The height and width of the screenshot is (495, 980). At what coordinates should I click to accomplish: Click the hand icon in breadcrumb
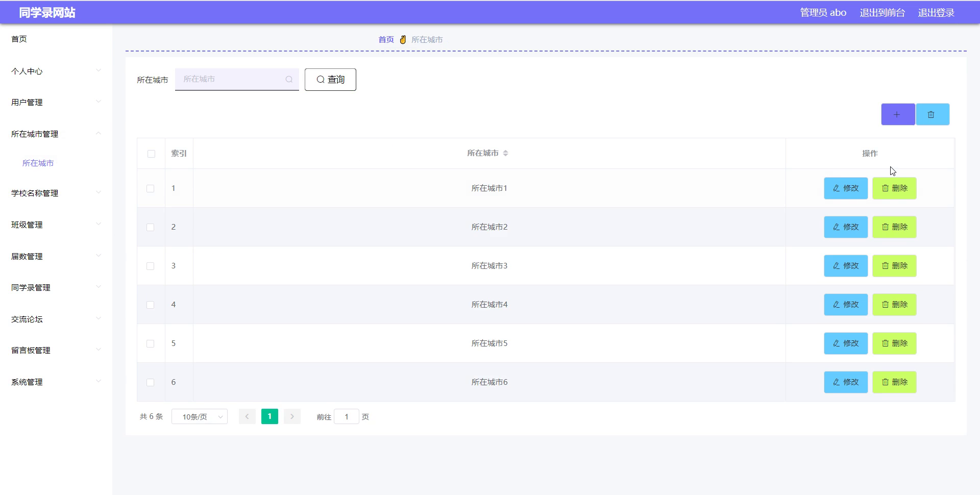click(x=403, y=39)
